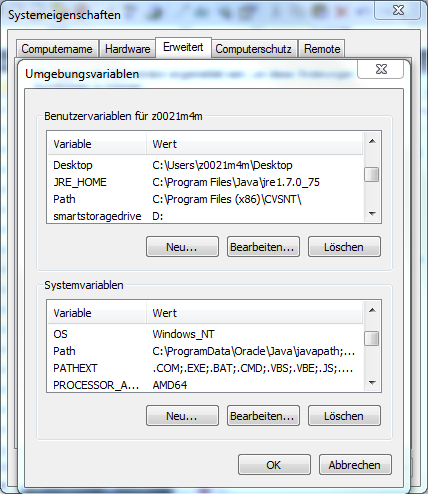Cancel with the Abbrechen button
The width and height of the screenshot is (428, 494).
pos(355,465)
